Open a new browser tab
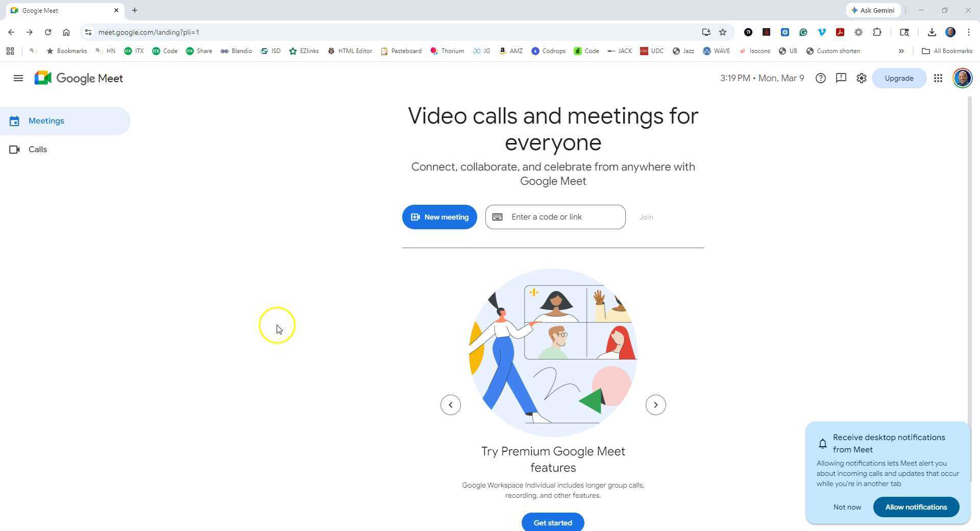This screenshot has width=980, height=531. (135, 10)
